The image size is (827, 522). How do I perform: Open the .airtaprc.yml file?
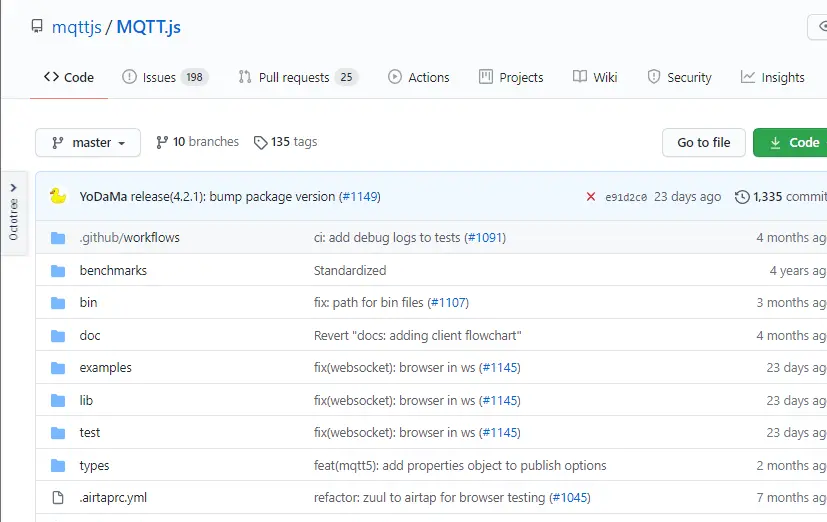(113, 498)
